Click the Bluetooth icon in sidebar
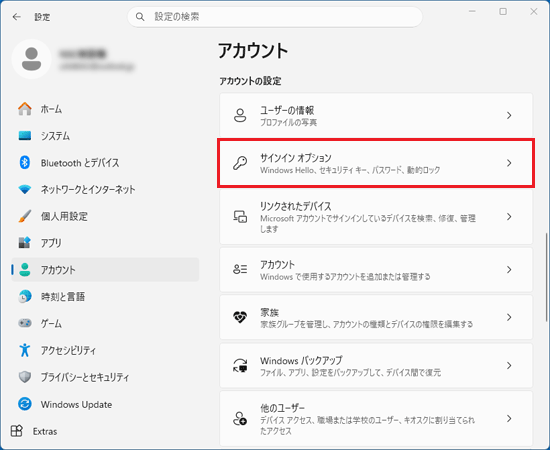This screenshot has height=450, width=550. click(x=25, y=162)
